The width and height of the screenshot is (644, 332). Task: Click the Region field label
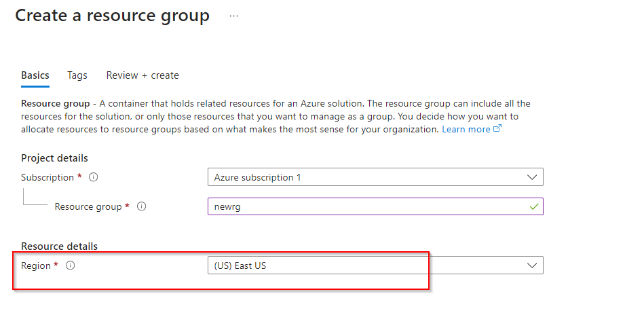click(x=36, y=266)
